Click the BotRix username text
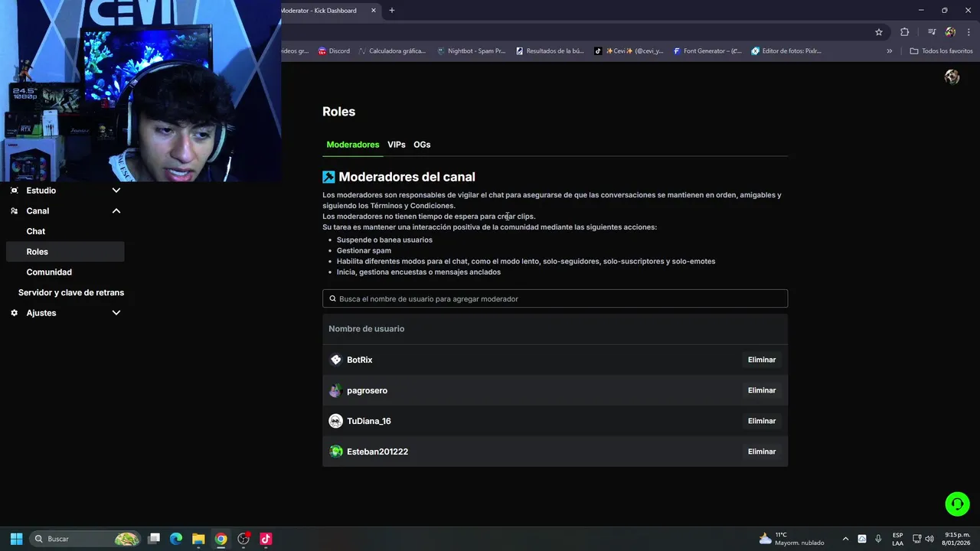 point(360,360)
